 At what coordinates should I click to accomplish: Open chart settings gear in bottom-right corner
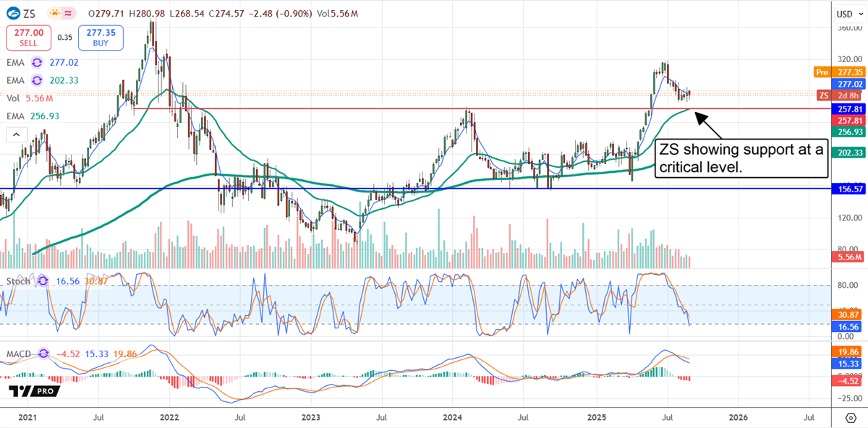[x=851, y=417]
